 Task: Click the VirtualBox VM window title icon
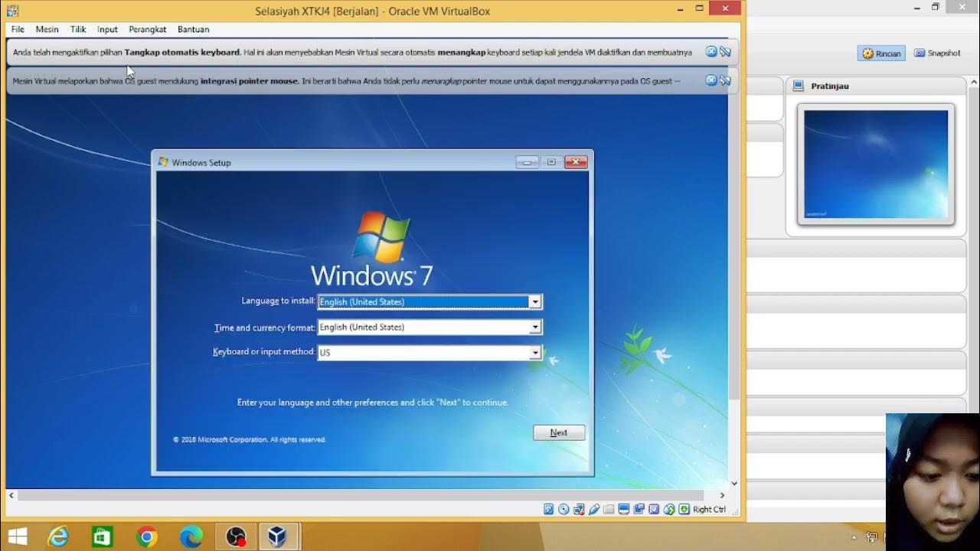(12, 11)
